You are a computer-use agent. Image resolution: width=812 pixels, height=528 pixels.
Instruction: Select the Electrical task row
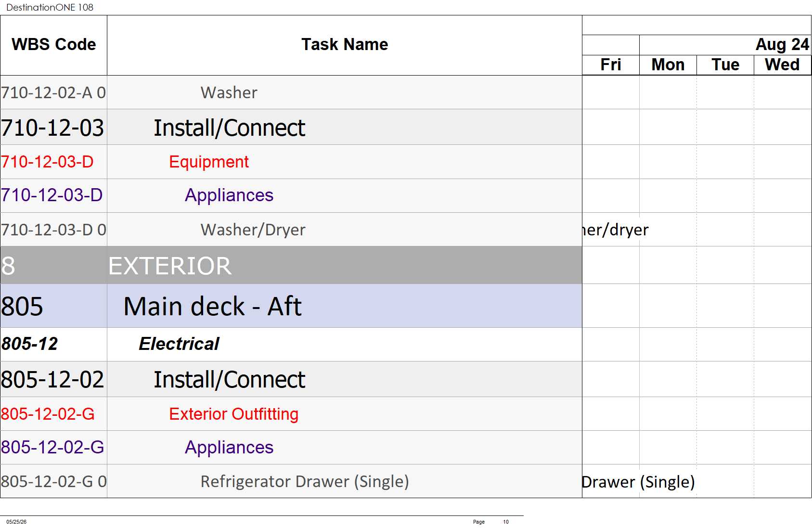click(291, 344)
